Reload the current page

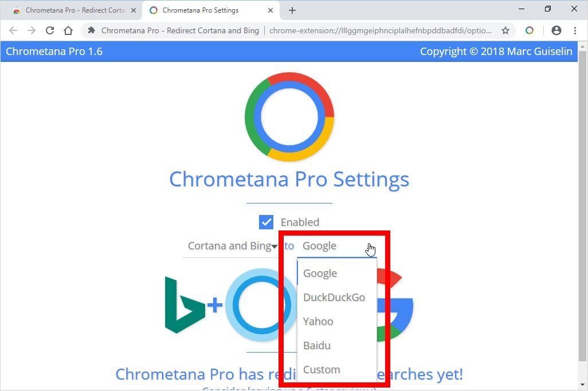pyautogui.click(x=50, y=30)
